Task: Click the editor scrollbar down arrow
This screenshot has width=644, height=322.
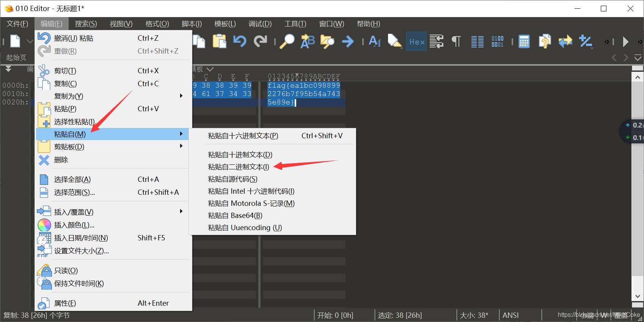Action: [638, 296]
